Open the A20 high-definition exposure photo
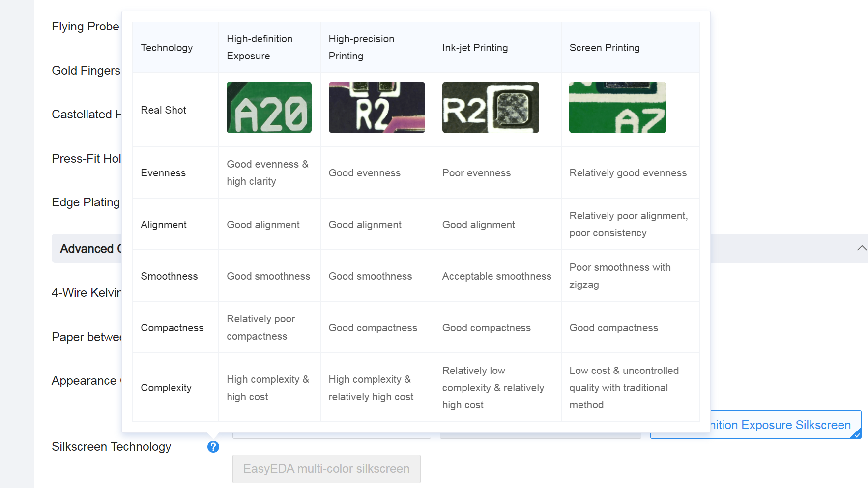 click(269, 108)
